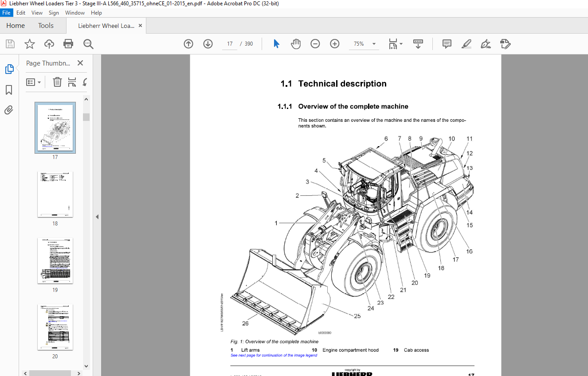Select page 19 thumbnail
The height and width of the screenshot is (376, 588).
tap(55, 260)
